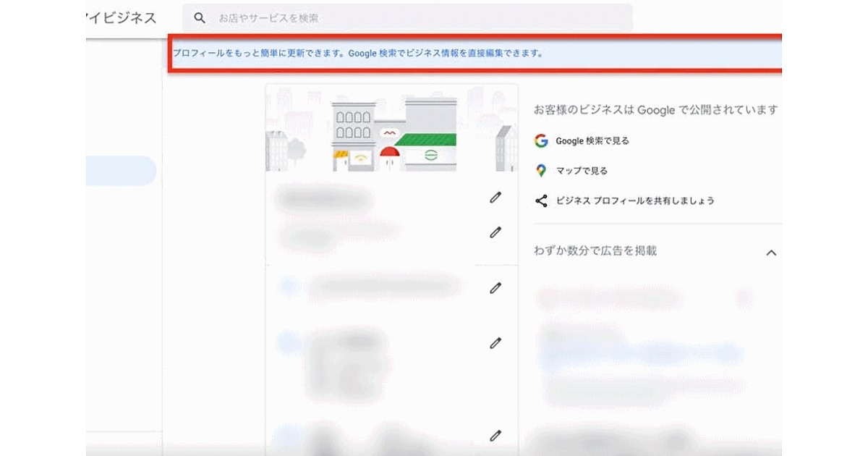
Task: Collapse ad section with the chevron arrow
Action: click(x=771, y=253)
